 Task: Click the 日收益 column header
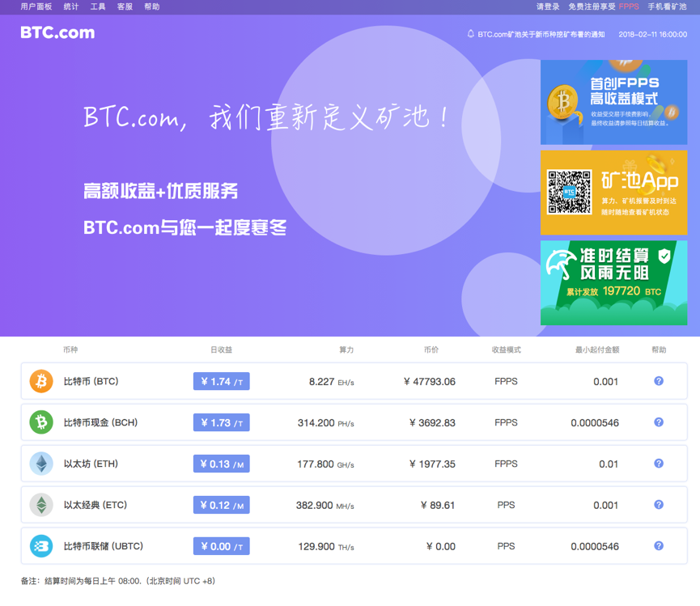click(x=222, y=350)
